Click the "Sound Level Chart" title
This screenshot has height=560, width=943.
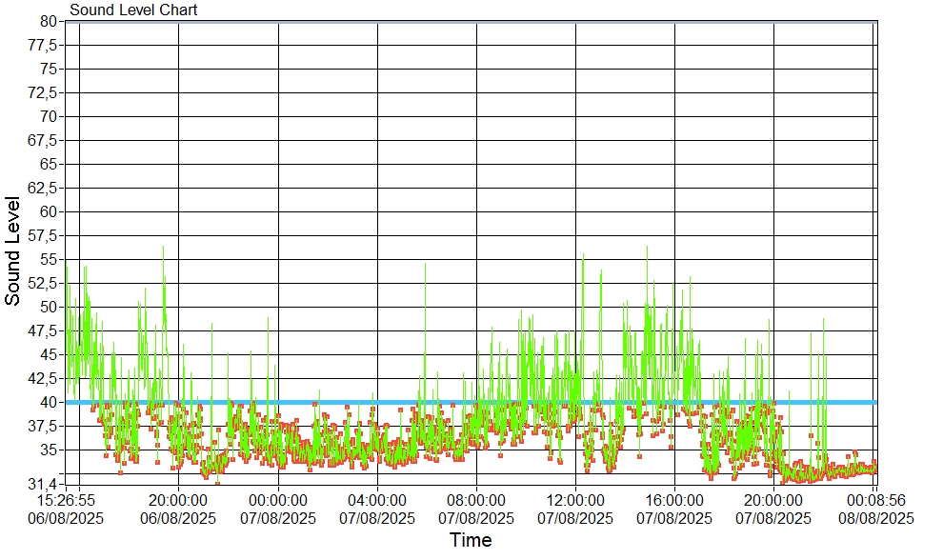click(x=133, y=10)
